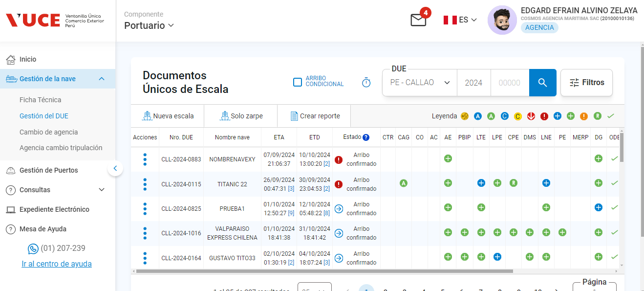The width and height of the screenshot is (644, 291).
Task: Collapse the Gestión de la nave section
Action: pos(102,79)
